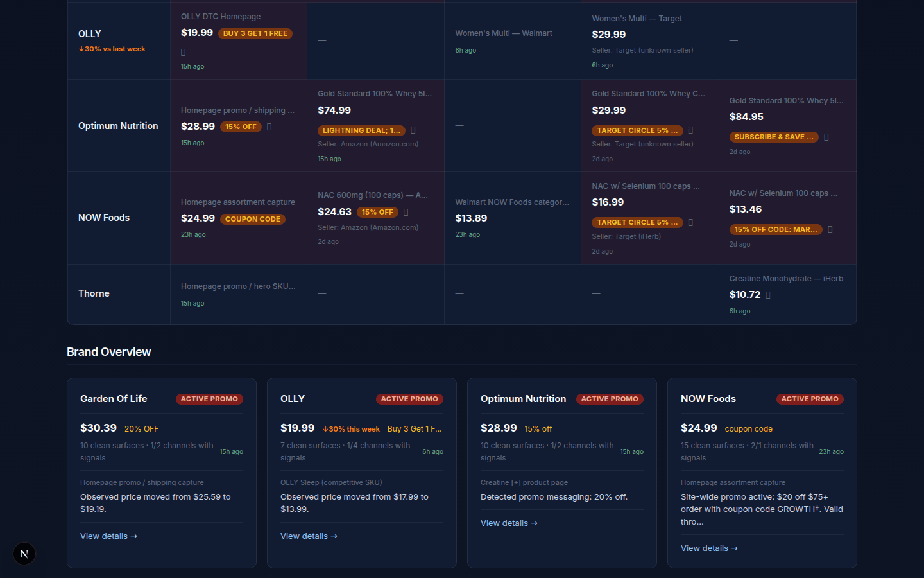Click 'Creatine [+] product page' label

click(524, 482)
